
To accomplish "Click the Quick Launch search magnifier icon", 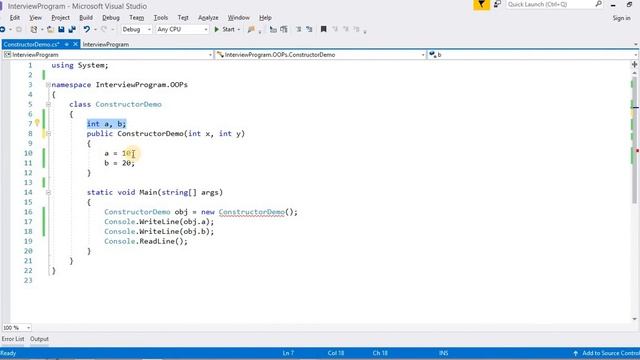I will point(598,4).
